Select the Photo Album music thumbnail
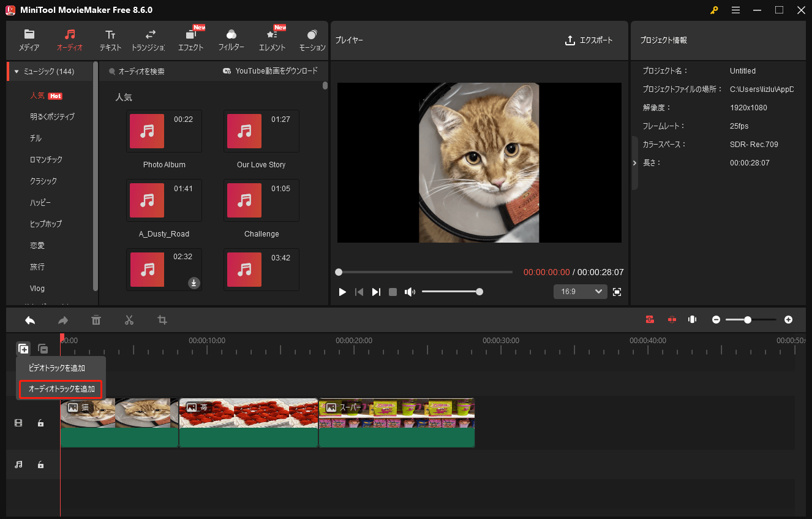812x519 pixels. tap(147, 131)
